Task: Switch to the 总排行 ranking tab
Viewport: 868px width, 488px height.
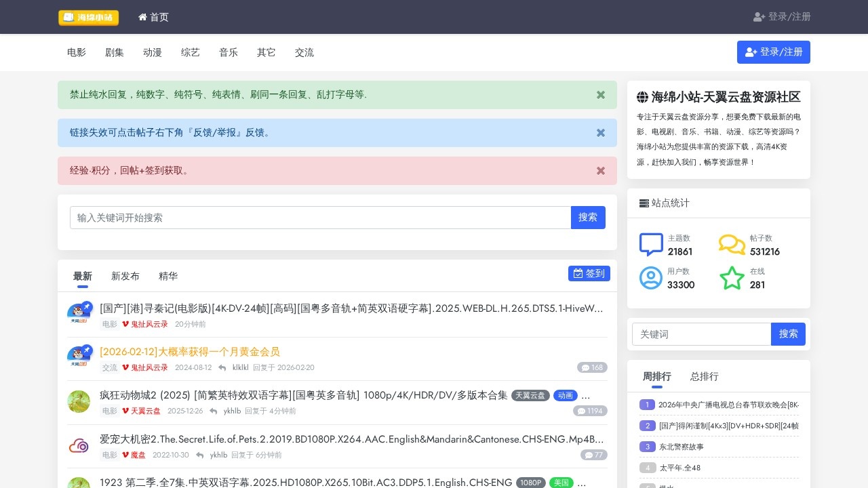Action: [704, 376]
